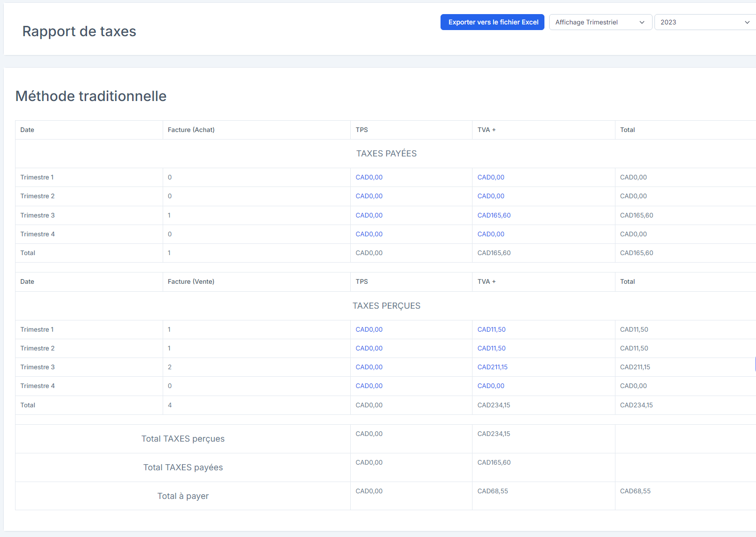Click the Total à payer label
Screen dimensions: 756x537
point(183,496)
